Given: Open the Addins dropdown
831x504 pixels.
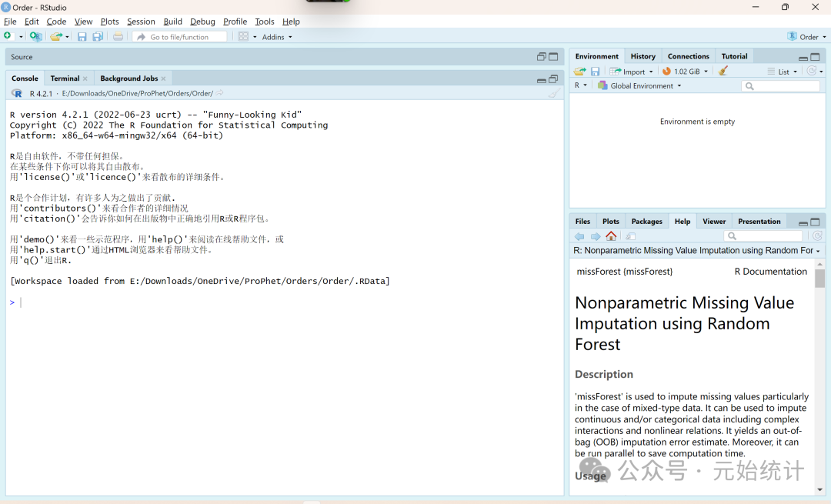Looking at the screenshot, I should [x=277, y=37].
